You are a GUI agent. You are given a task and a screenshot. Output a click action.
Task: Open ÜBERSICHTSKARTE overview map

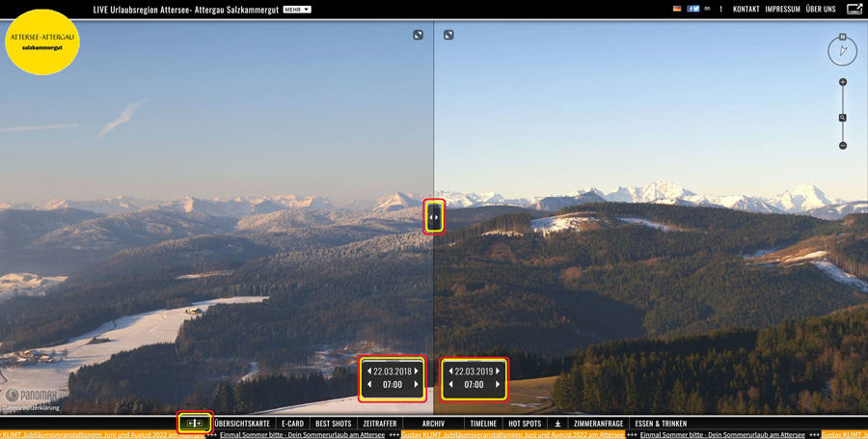click(242, 424)
